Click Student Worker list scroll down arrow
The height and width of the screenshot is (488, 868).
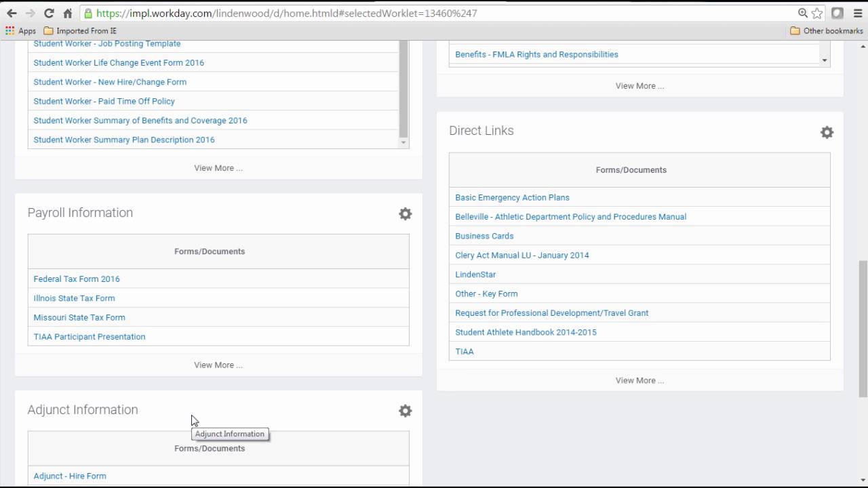tap(403, 142)
